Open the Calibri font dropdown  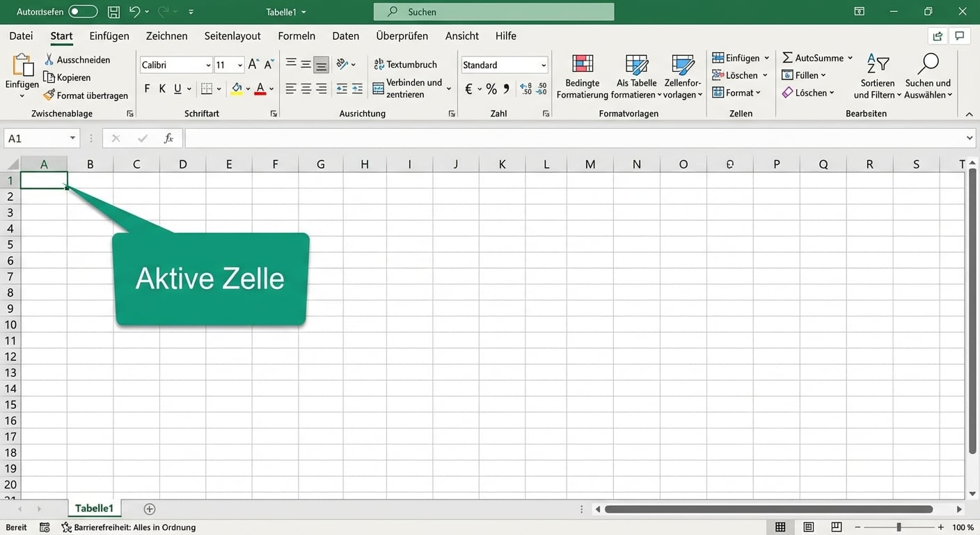point(208,65)
